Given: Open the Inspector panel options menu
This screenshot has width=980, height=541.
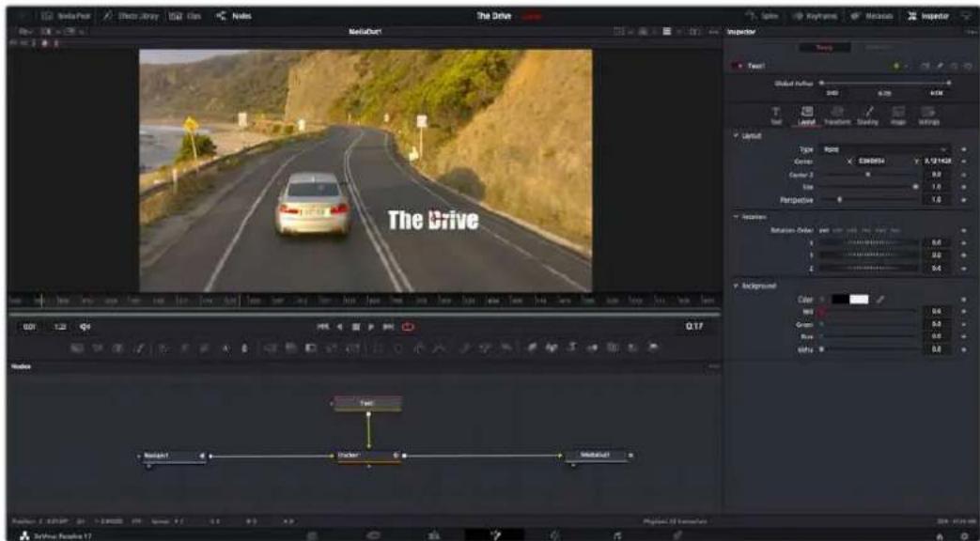Looking at the screenshot, I should pos(971,31).
